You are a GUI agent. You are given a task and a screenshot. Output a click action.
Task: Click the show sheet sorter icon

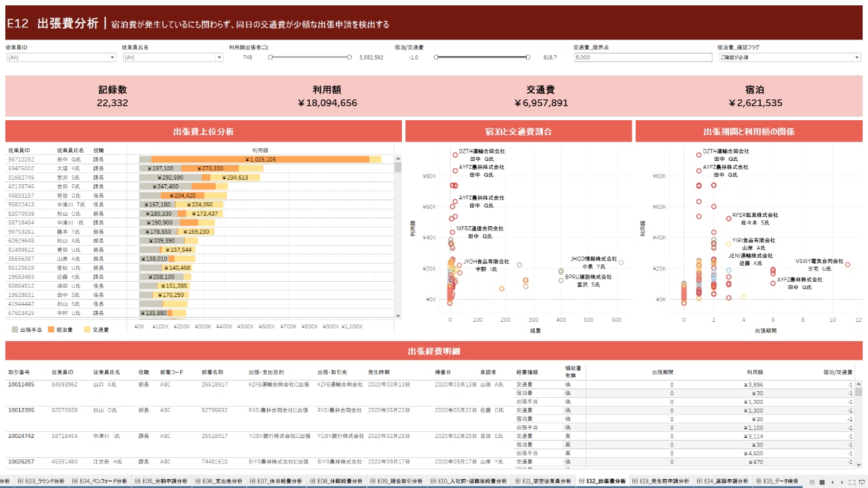tap(812, 482)
